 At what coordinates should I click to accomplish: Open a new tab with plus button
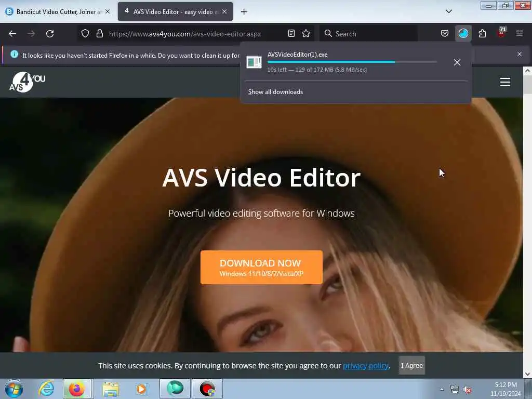244,12
